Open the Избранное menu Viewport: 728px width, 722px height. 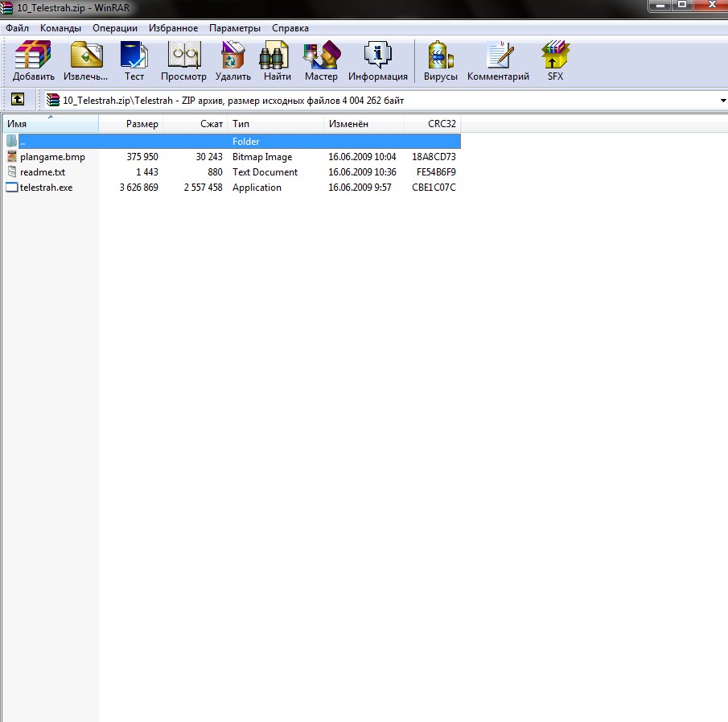click(173, 28)
